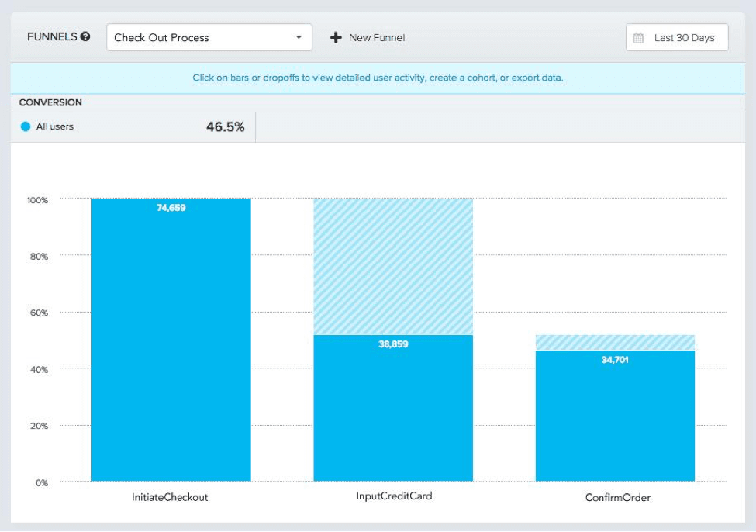
Task: Click the InputCreditCard axis step label
Action: [x=392, y=496]
